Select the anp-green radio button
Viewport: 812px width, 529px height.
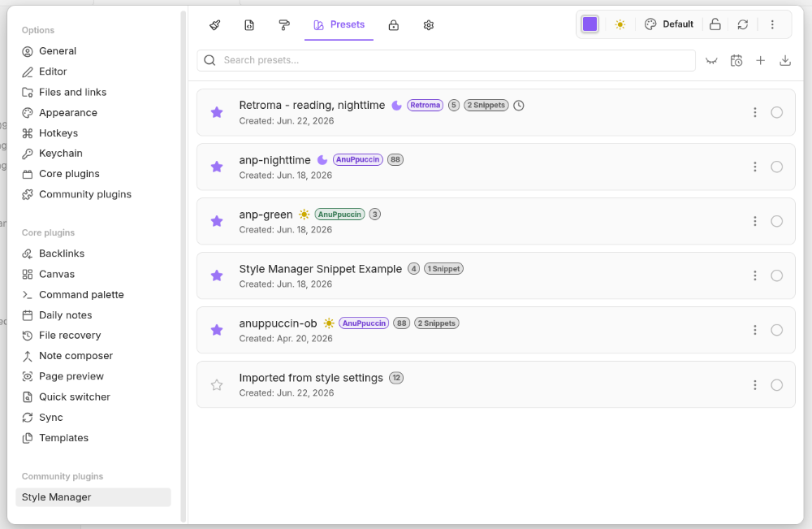tap(777, 221)
